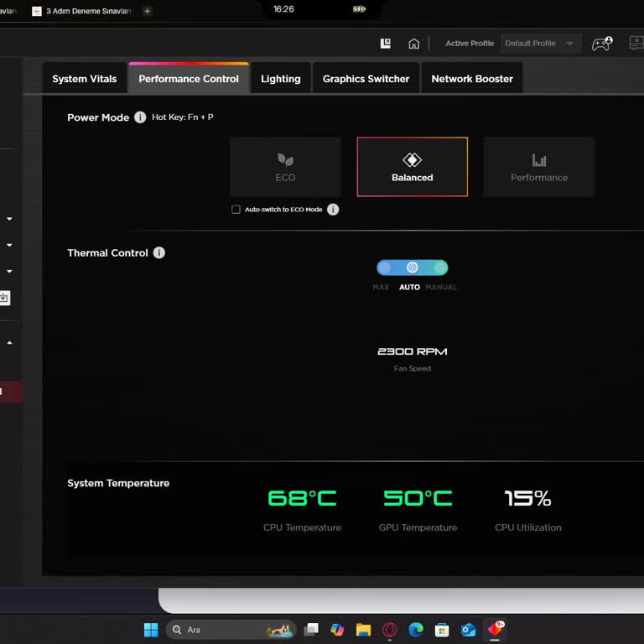The image size is (644, 644).
Task: Switch to the Graphics Switcher tab
Action: tap(366, 79)
